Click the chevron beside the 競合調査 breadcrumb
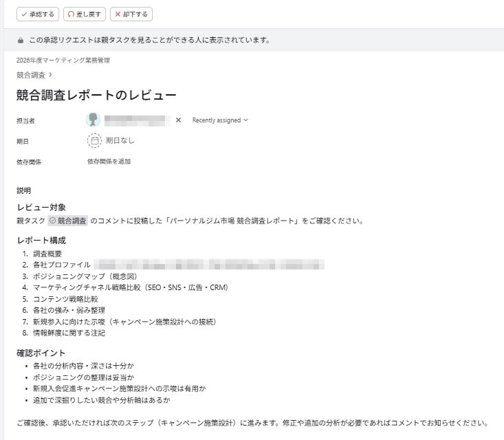Viewport: 504px width, 440px height. (51, 75)
